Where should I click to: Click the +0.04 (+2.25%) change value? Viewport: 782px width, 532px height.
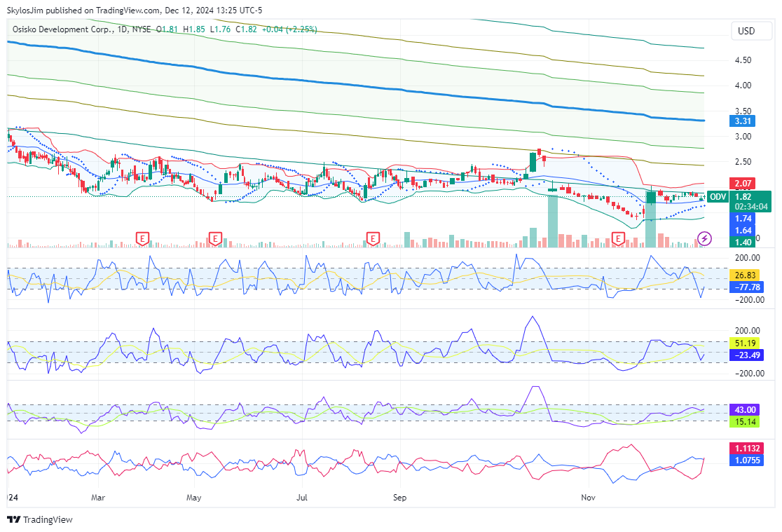pos(289,29)
